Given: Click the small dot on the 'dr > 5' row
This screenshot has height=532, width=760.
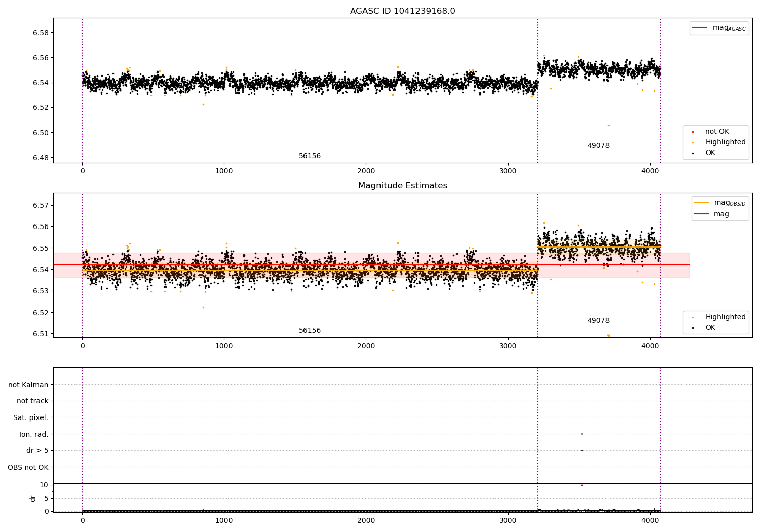Looking at the screenshot, I should click(582, 450).
